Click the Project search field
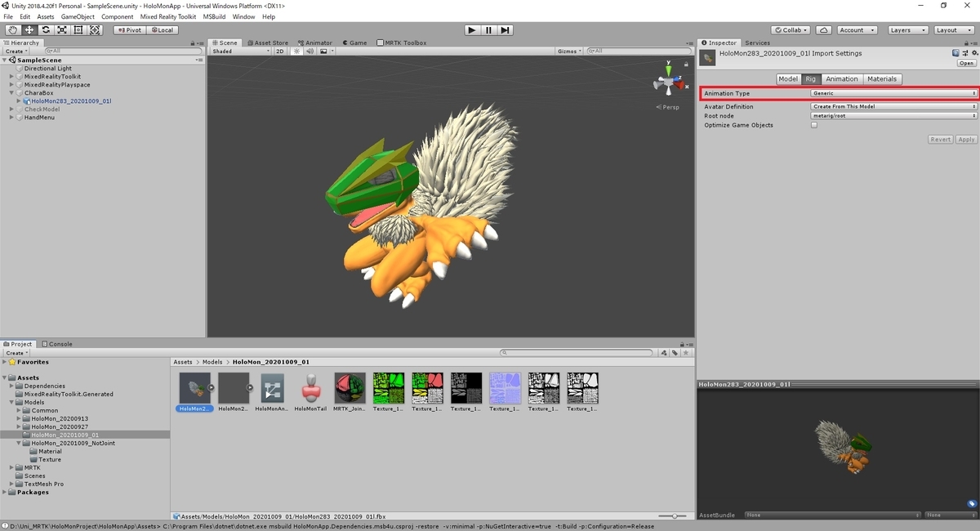The image size is (980, 531). click(577, 353)
